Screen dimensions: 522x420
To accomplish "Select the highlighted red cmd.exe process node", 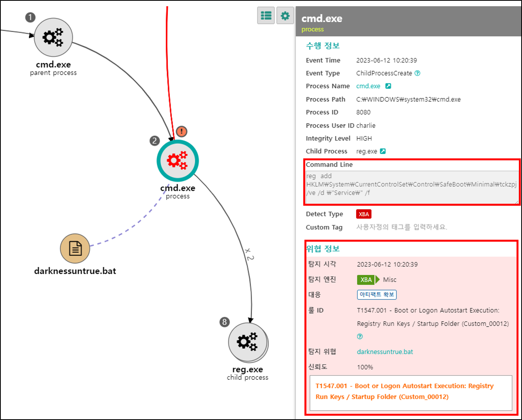I will pyautogui.click(x=178, y=161).
